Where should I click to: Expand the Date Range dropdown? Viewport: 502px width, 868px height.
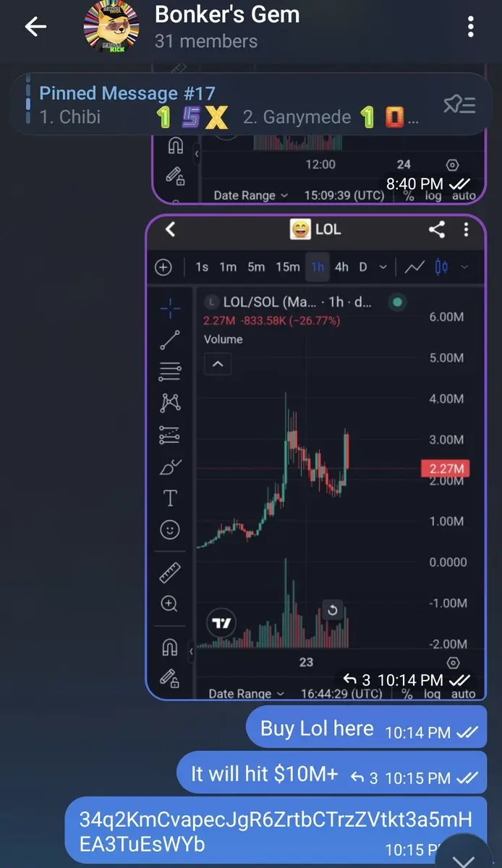[x=248, y=694]
